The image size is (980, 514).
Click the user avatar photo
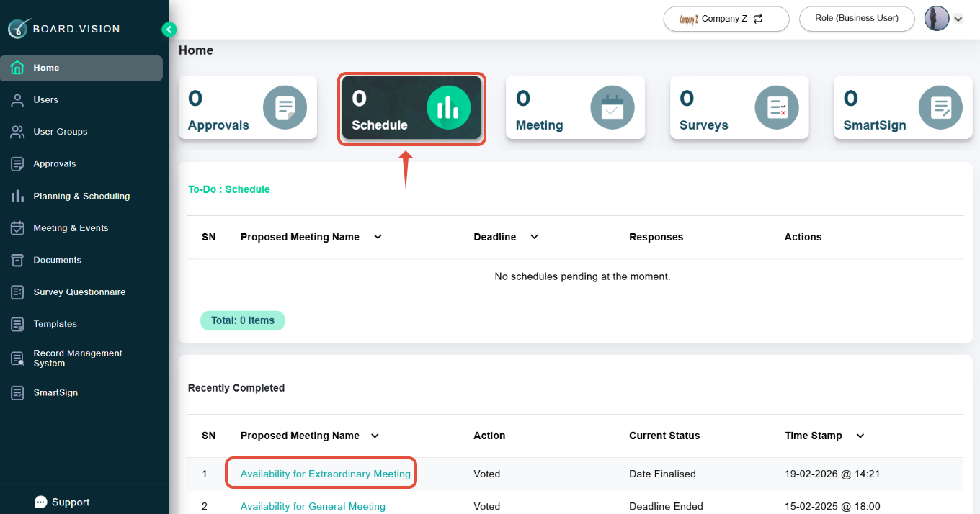[937, 19]
